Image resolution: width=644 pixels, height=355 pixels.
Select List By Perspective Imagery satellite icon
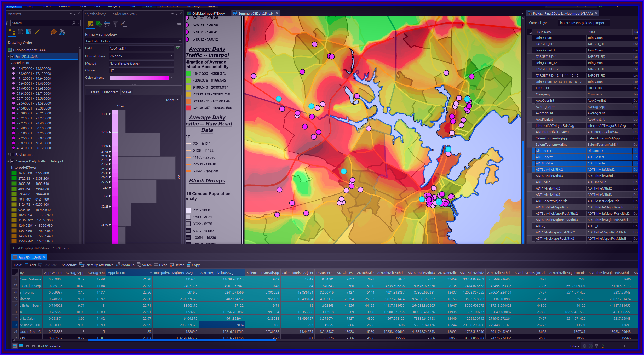click(62, 32)
